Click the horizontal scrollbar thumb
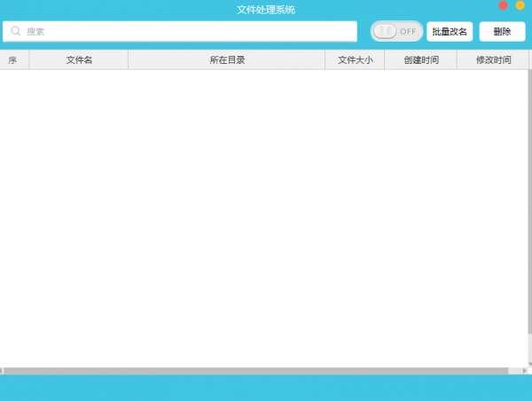 click(x=257, y=371)
